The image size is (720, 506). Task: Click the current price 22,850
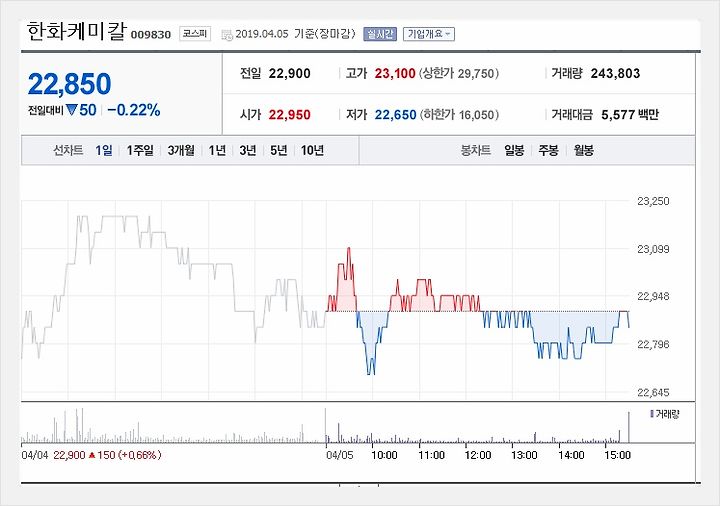(x=69, y=84)
